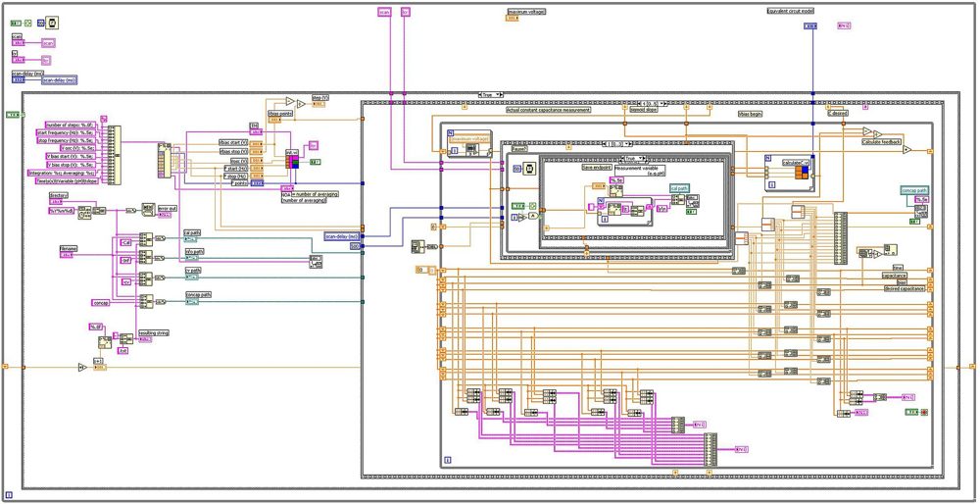Select the directory string control terminal
Viewport: 980px width, 504px height.
click(57, 202)
